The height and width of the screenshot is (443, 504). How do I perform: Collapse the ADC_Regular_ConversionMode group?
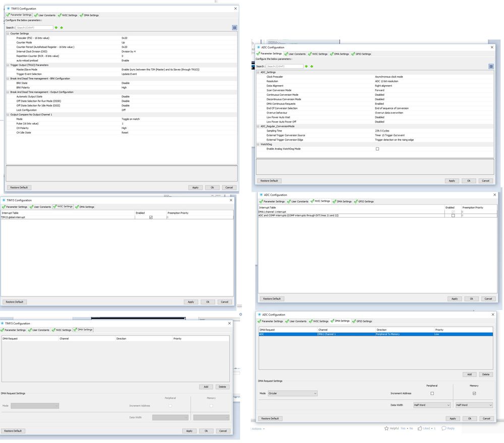click(x=258, y=126)
